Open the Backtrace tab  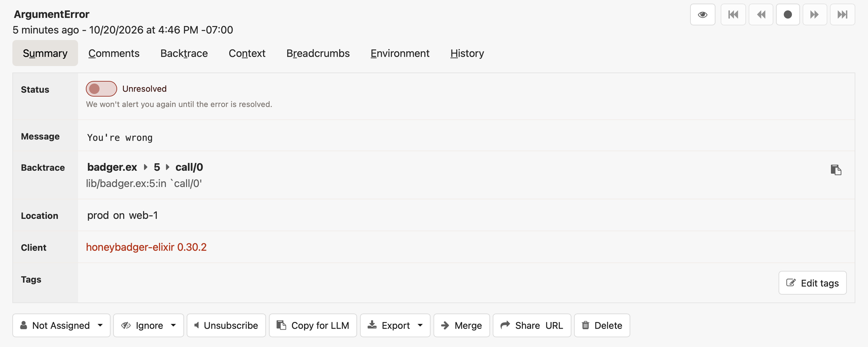pyautogui.click(x=184, y=53)
